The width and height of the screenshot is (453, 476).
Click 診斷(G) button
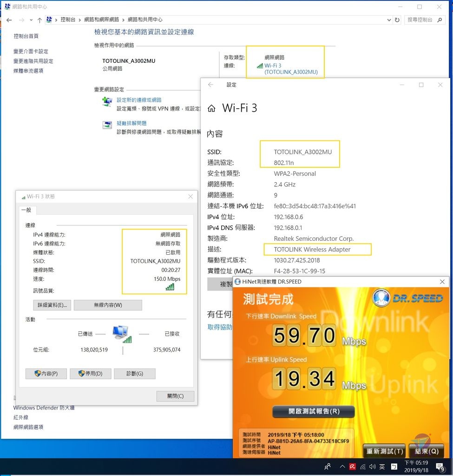click(135, 374)
